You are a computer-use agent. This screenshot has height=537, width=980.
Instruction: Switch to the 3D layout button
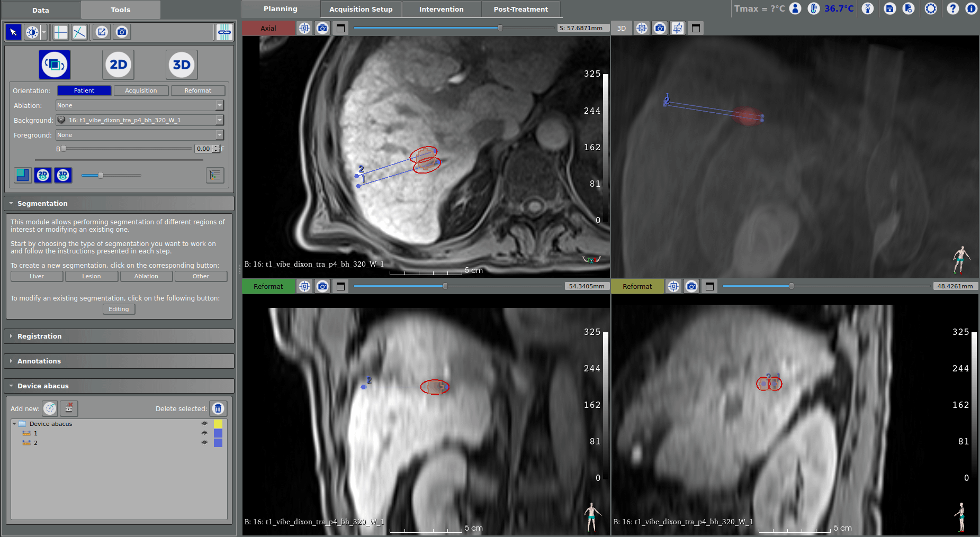coord(181,65)
